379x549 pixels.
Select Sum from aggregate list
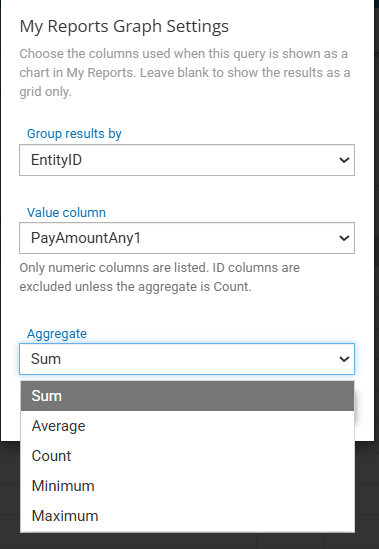tap(187, 396)
